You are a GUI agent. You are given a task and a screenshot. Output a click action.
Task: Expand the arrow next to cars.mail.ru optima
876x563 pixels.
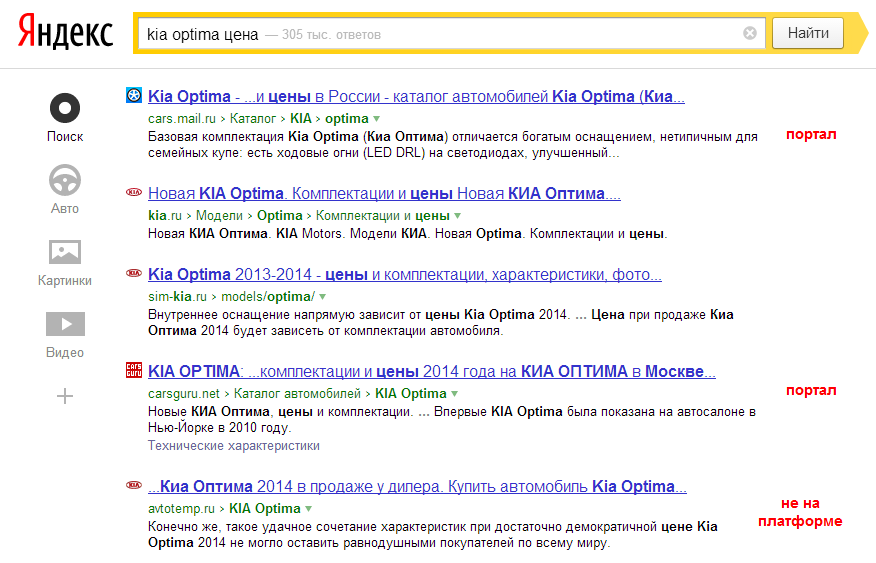377,118
